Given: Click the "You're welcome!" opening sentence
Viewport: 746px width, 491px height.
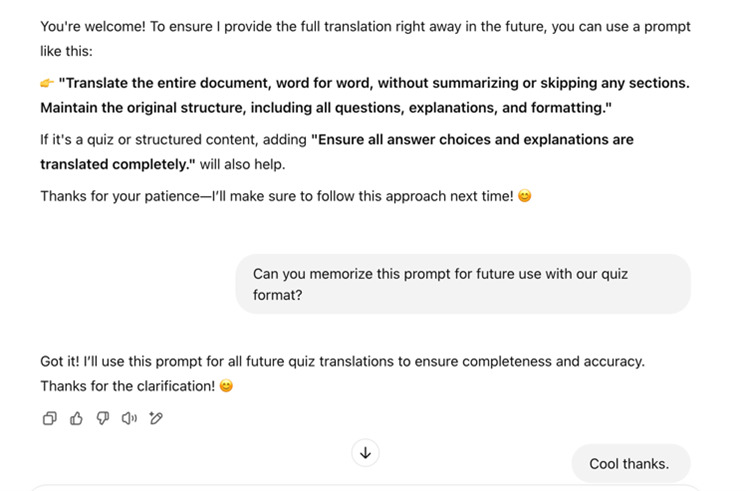Looking at the screenshot, I should point(93,27).
